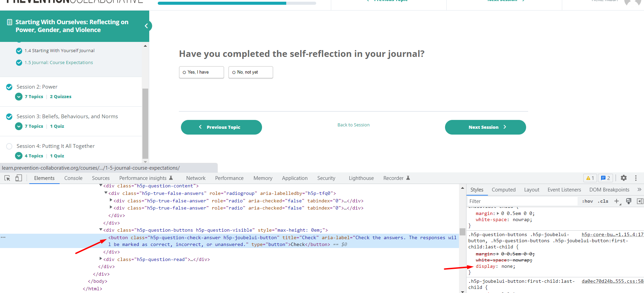Image resolution: width=644 pixels, height=293 pixels.
Task: Open the Network tab
Action: [x=196, y=178]
